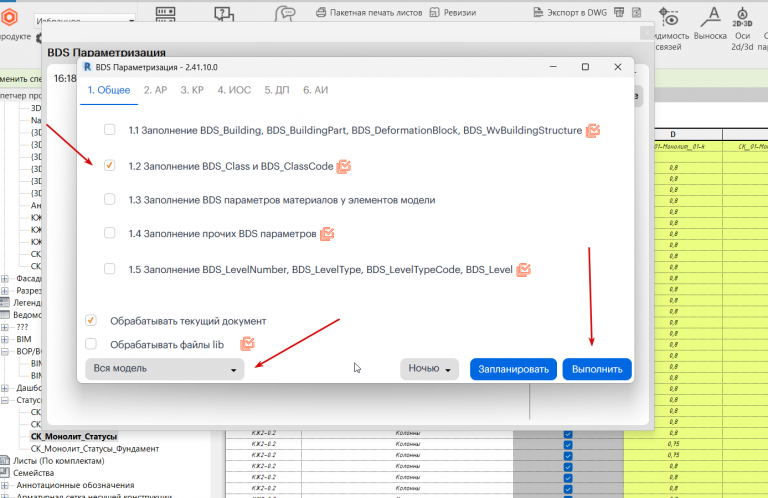Enable checkbox 1.1 Заполнение BDS_Building
The image size is (768, 498).
[110, 130]
